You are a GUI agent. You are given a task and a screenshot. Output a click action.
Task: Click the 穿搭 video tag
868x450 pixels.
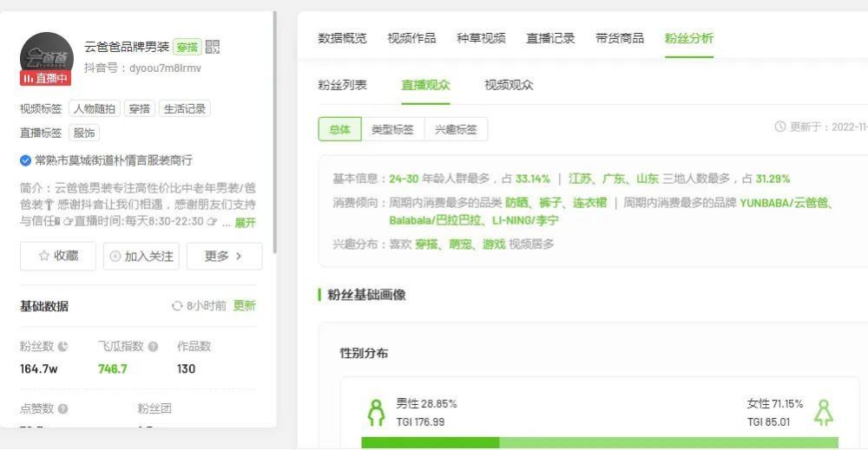pyautogui.click(x=140, y=109)
